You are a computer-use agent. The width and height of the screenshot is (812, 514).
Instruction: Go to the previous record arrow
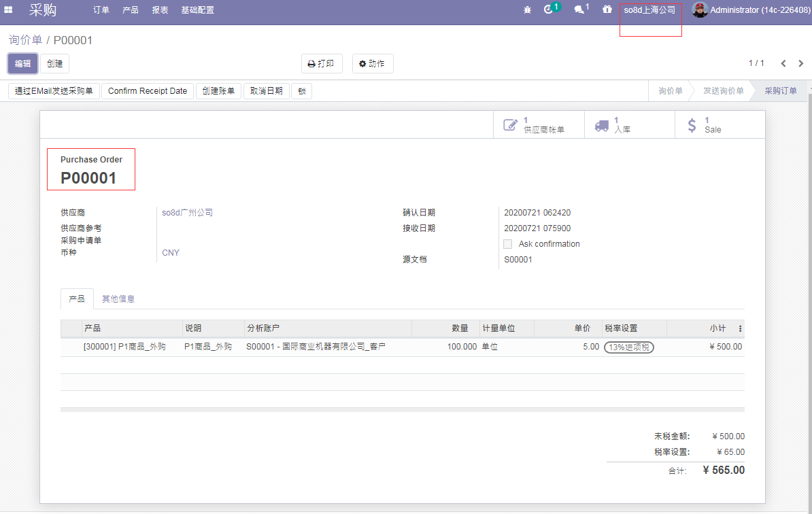pos(783,63)
